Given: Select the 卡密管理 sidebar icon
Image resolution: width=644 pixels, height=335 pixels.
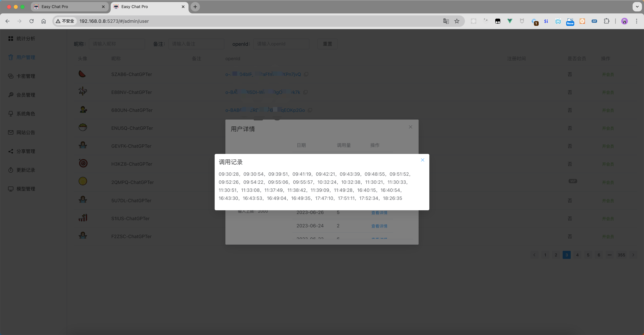Looking at the screenshot, I should [x=11, y=76].
